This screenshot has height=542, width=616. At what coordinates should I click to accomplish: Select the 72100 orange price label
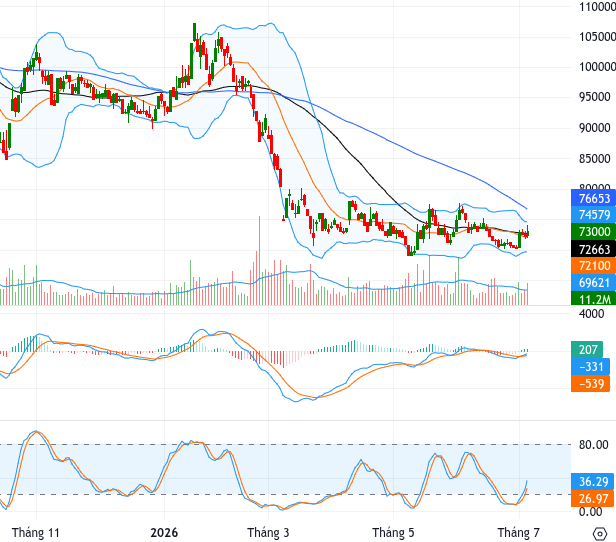[x=593, y=266]
